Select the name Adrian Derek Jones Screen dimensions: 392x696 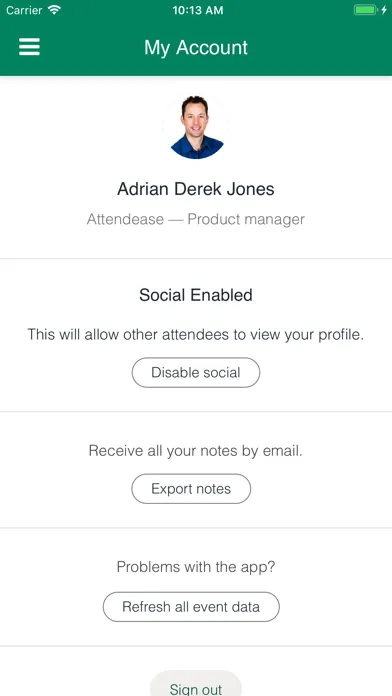click(196, 189)
